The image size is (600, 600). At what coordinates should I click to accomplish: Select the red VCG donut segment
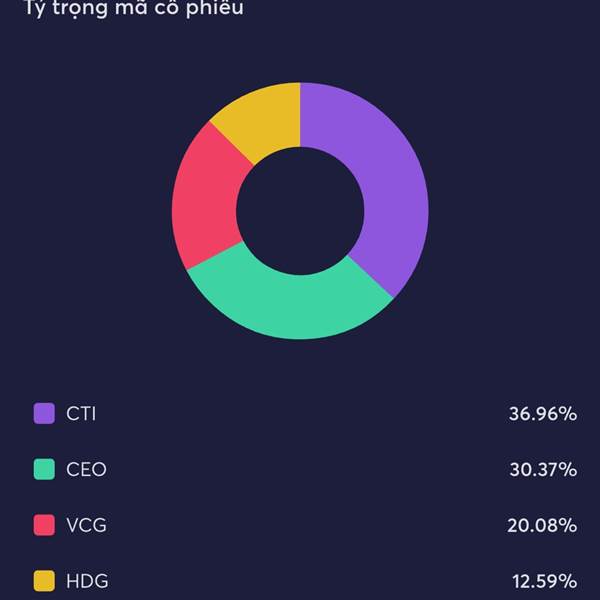(x=207, y=199)
